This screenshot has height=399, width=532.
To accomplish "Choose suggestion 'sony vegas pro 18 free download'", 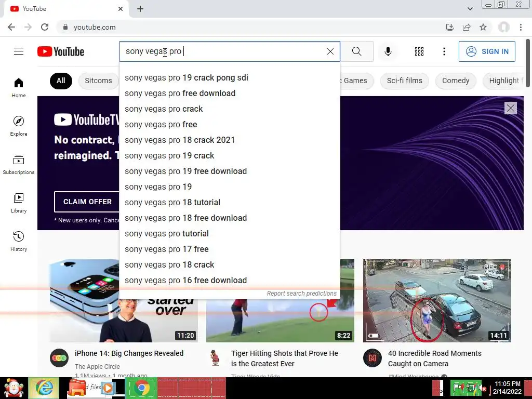I will tap(229, 218).
